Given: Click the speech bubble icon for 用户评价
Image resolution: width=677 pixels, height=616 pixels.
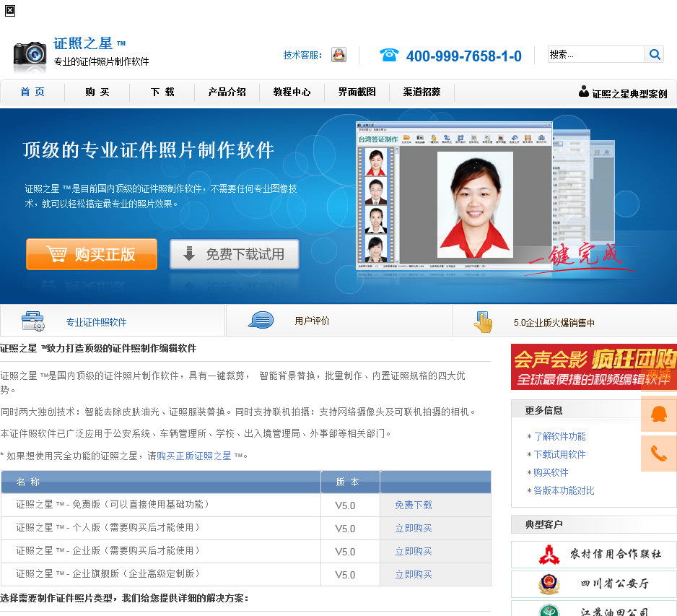Looking at the screenshot, I should [261, 320].
